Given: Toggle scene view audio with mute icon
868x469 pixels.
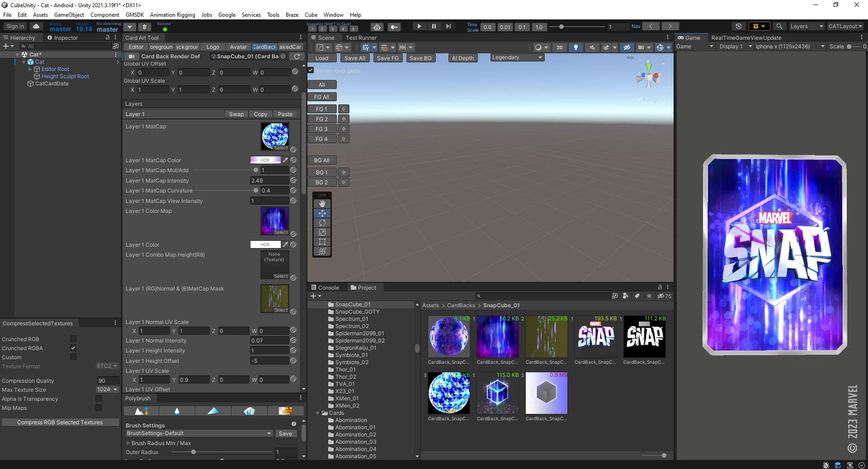Looking at the screenshot, I should [591, 47].
